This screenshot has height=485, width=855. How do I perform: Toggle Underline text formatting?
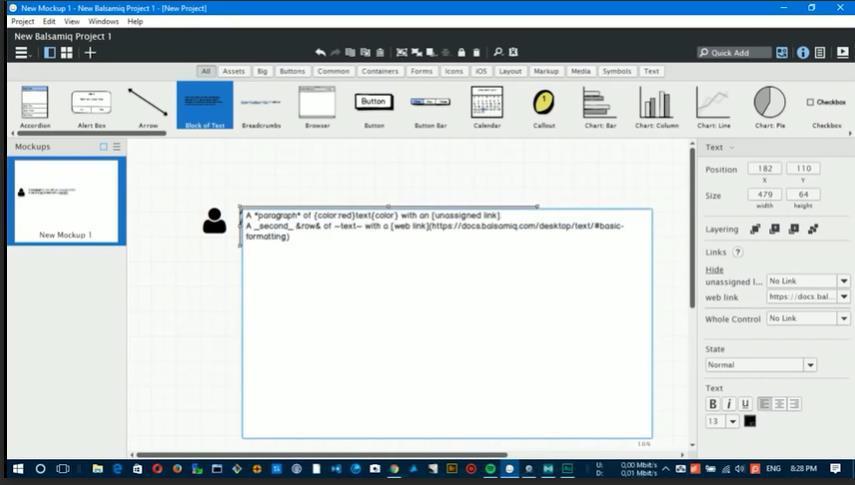click(745, 404)
